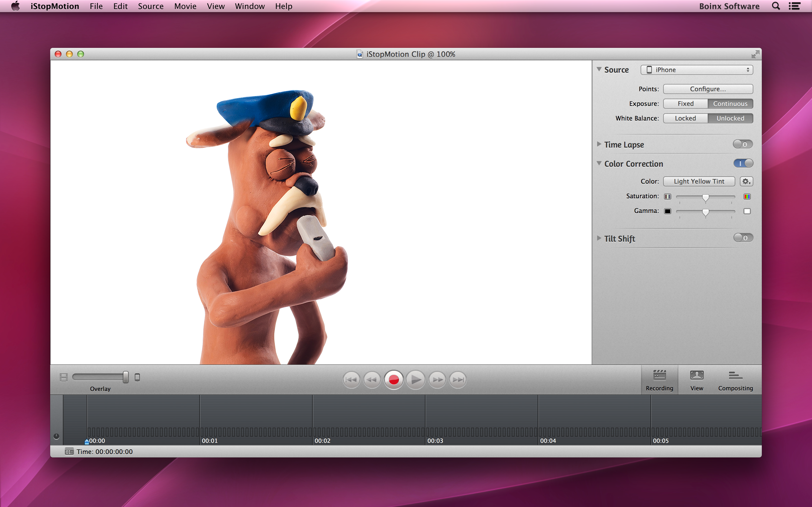Screen dimensions: 812x507
Task: Expand the Time Lapse section triangle
Action: click(x=599, y=144)
